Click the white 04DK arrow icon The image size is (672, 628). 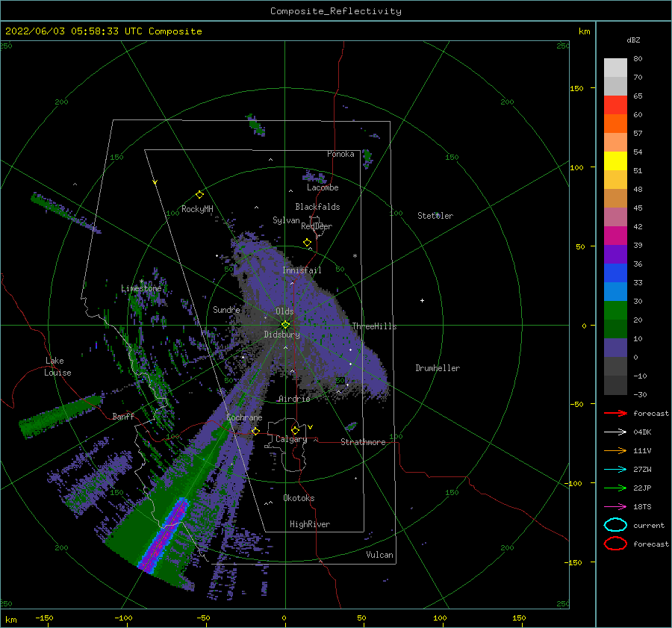click(x=615, y=432)
